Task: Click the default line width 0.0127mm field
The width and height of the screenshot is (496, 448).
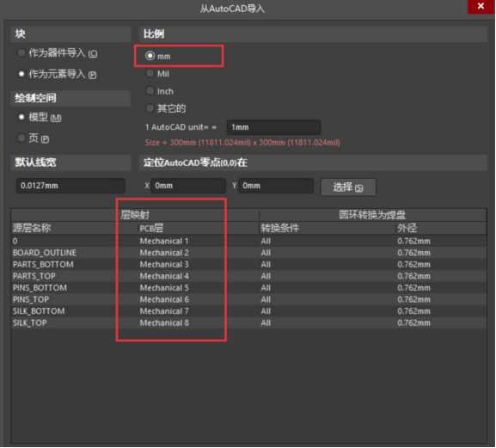Action: tap(70, 186)
